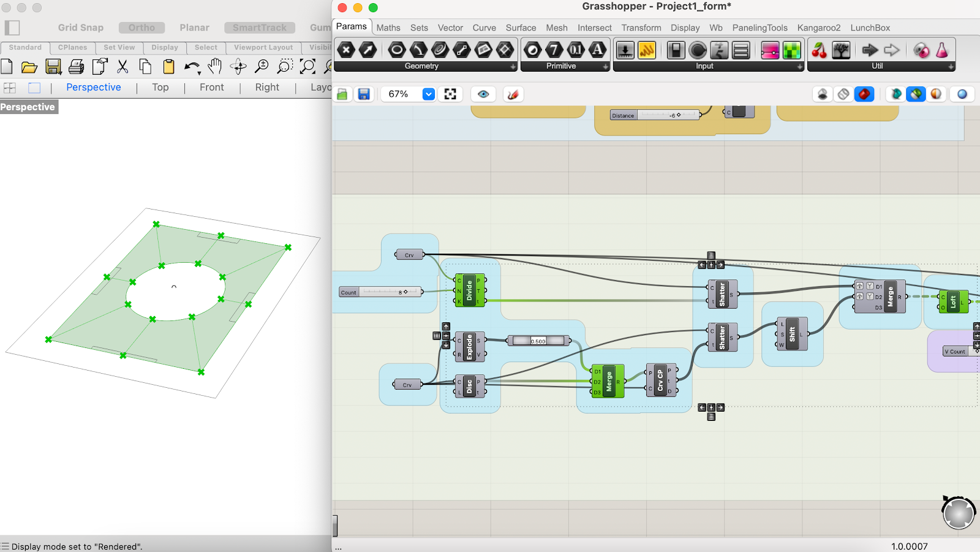Click the yellow Graph Mapper icon in Input
The height and width of the screenshot is (552, 980).
tap(647, 50)
